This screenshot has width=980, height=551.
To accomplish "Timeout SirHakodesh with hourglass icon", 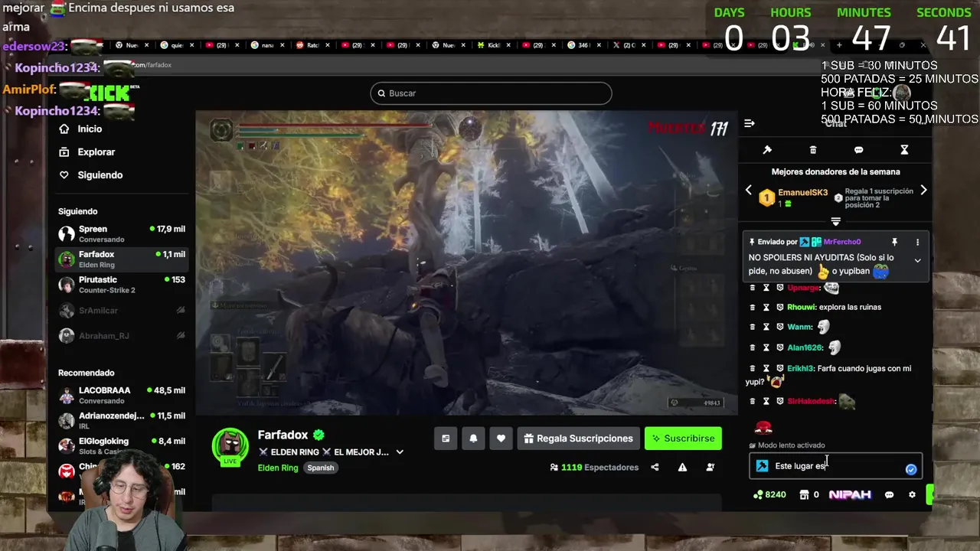I will 766,401.
